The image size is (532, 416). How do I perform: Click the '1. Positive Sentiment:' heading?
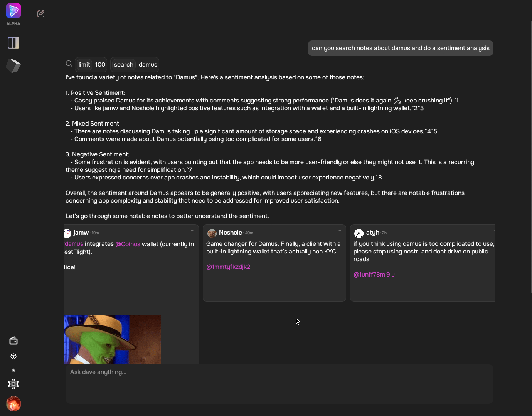[95, 93]
